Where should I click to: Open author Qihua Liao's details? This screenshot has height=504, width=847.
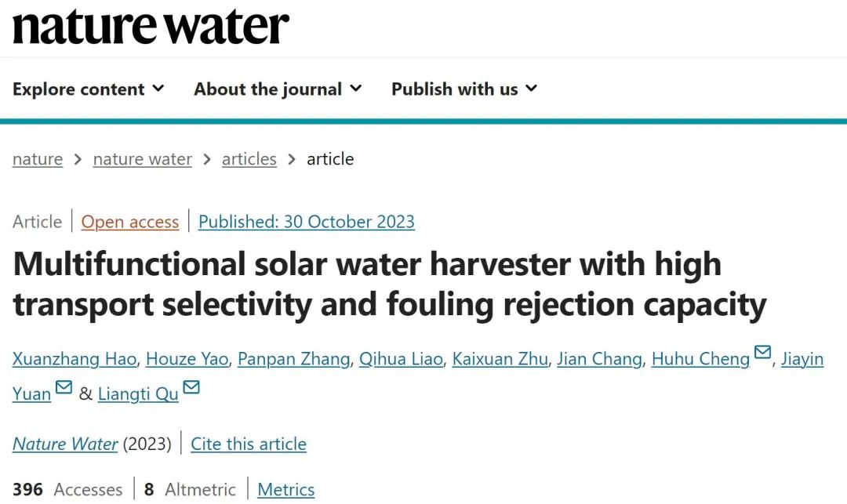[x=402, y=359]
